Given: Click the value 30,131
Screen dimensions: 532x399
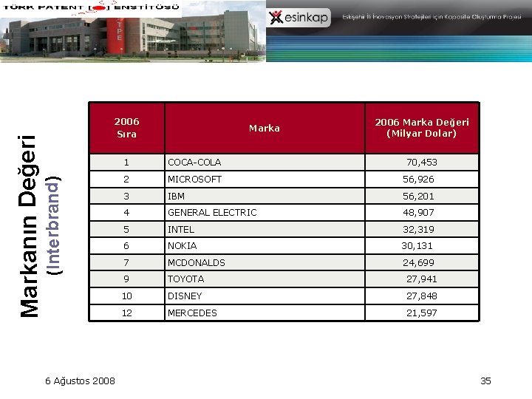Looking at the screenshot, I should tap(417, 245).
